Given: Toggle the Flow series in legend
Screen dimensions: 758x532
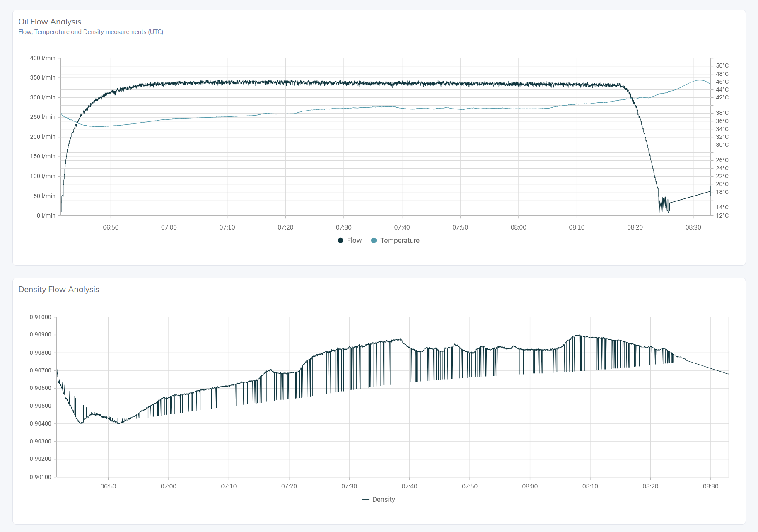Looking at the screenshot, I should [x=350, y=241].
